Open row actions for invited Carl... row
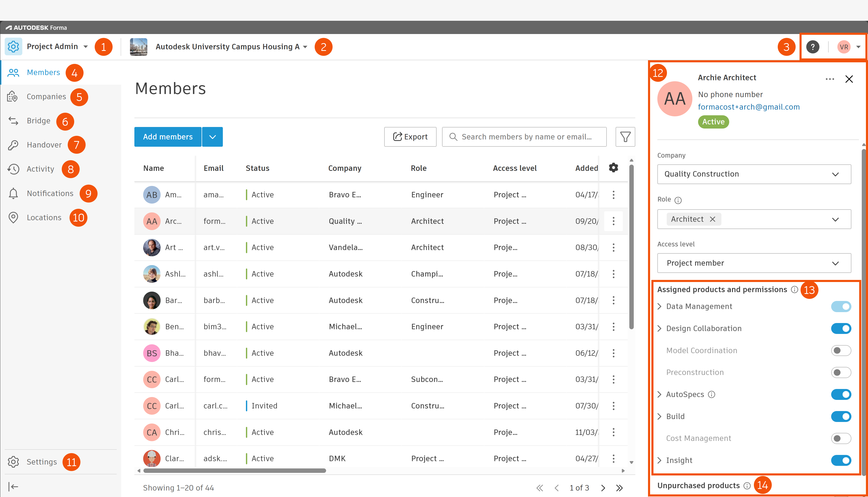 [613, 406]
